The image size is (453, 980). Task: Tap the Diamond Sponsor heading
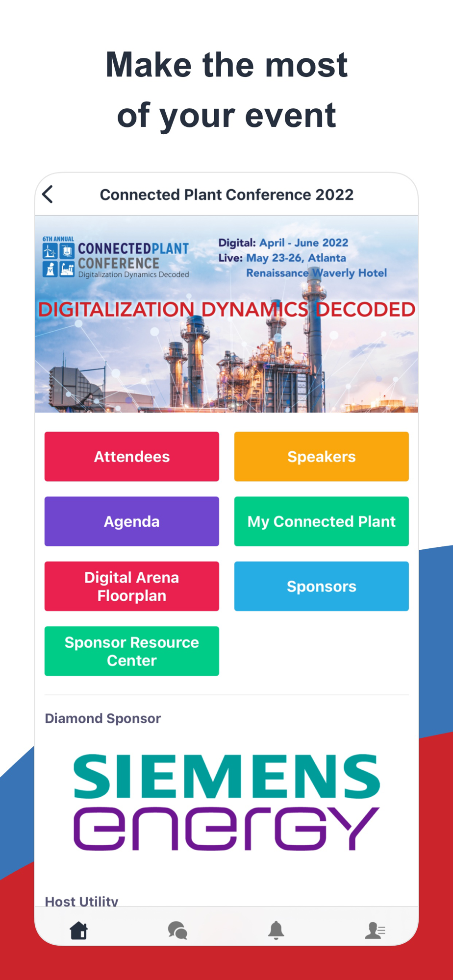coord(103,718)
